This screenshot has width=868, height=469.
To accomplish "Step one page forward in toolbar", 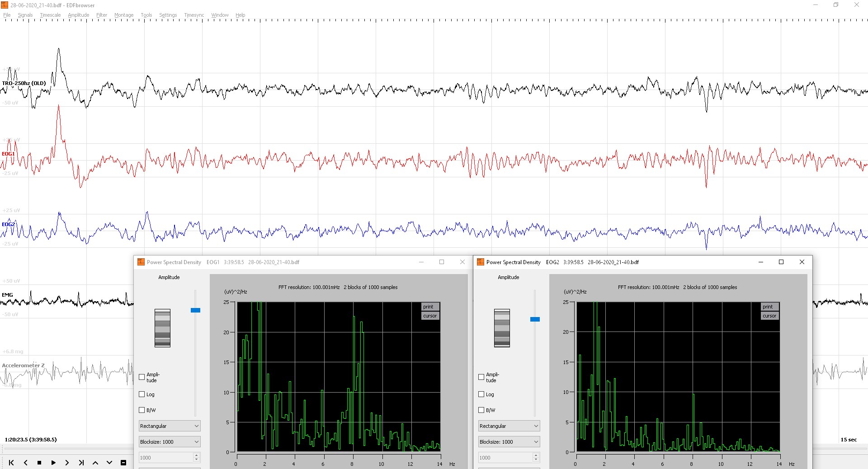I will 67,463.
